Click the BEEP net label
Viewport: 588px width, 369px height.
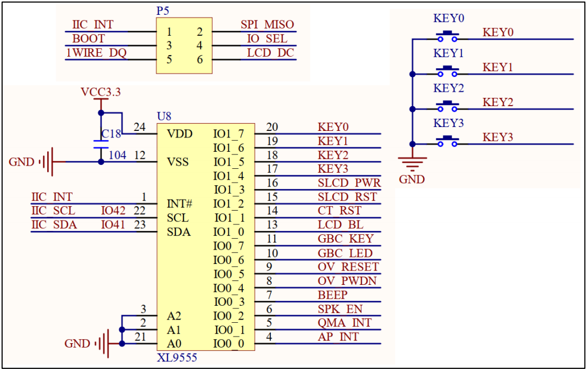(x=332, y=295)
